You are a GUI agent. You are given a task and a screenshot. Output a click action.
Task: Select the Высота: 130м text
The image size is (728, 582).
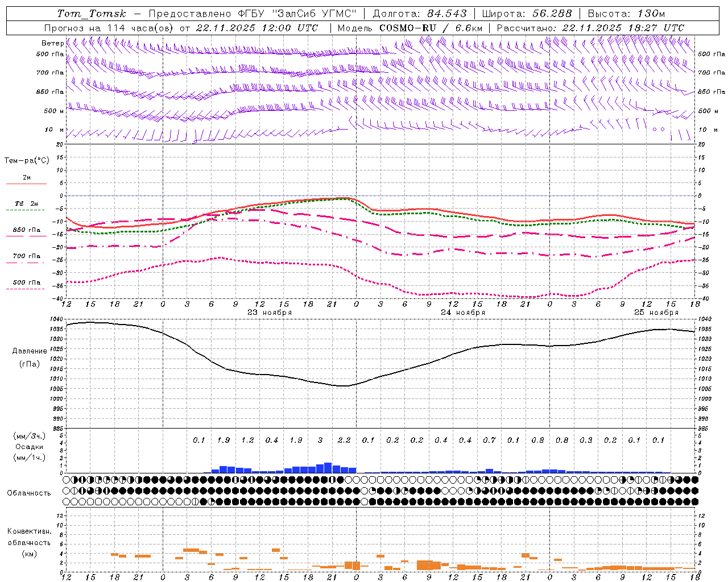point(626,14)
